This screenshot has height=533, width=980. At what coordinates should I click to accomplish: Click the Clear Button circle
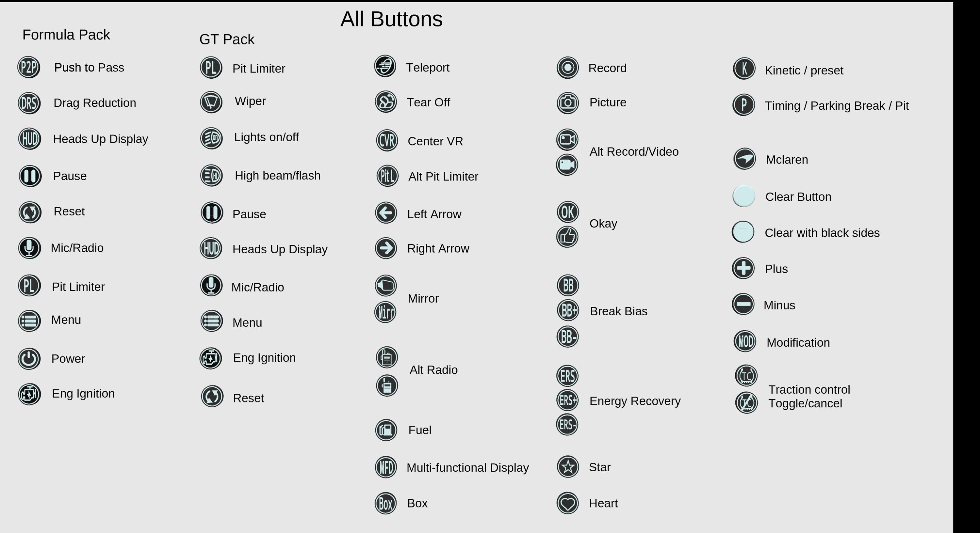744,196
